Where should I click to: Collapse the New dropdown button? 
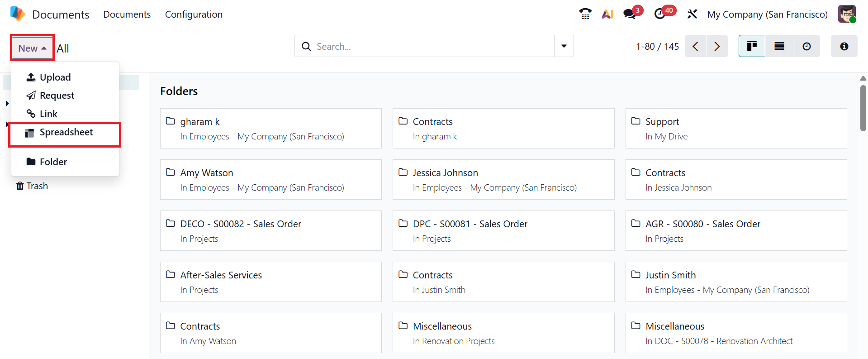click(x=32, y=48)
